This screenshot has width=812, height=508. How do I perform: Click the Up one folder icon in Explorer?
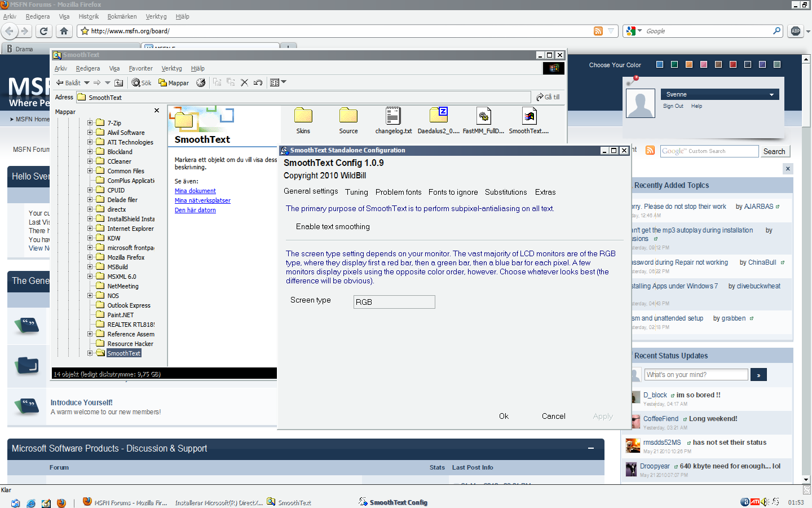click(x=118, y=82)
